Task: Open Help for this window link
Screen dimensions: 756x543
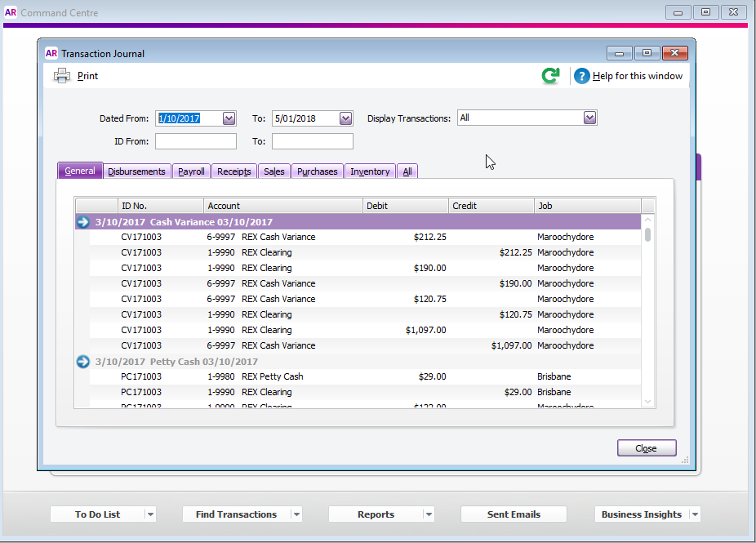Action: point(638,76)
